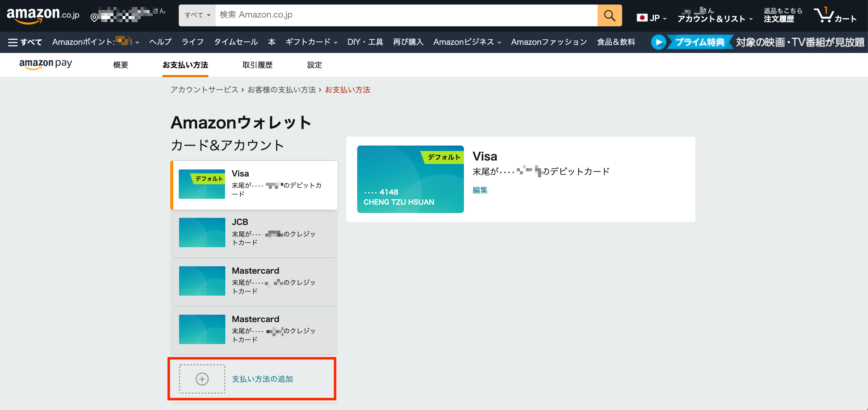Click the Amazon Pay logo
This screenshot has height=410, width=868.
[45, 64]
